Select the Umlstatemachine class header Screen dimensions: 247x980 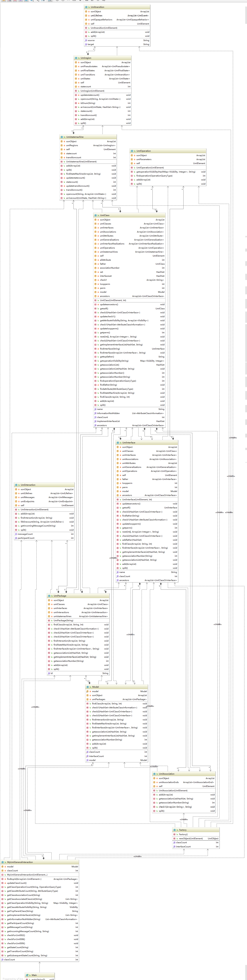[88, 137]
